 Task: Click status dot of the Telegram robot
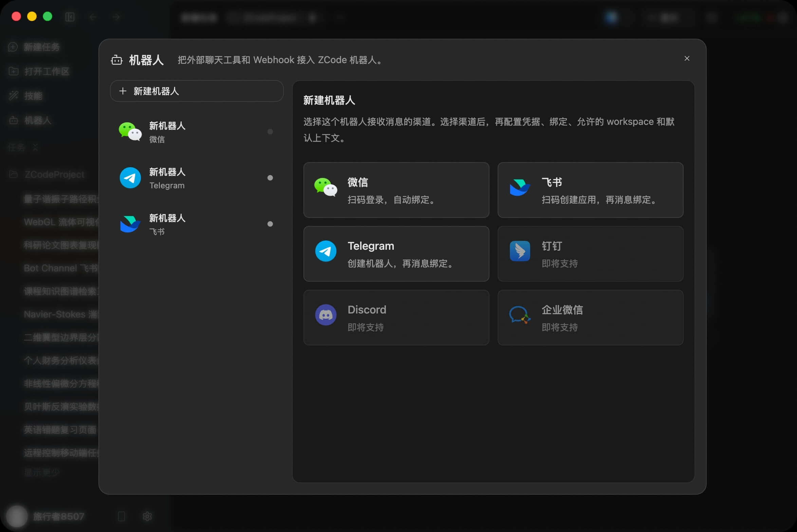click(270, 178)
